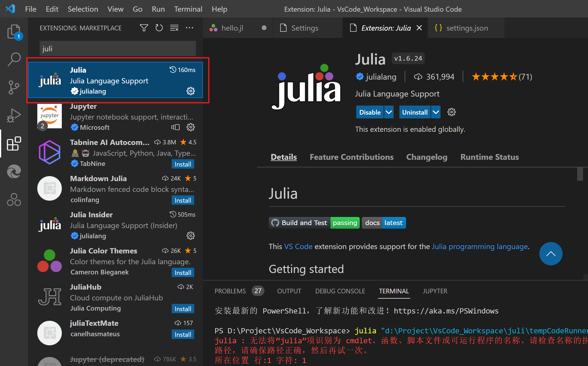
Task: Open Views and More Actions ellipsis
Action: tap(189, 28)
